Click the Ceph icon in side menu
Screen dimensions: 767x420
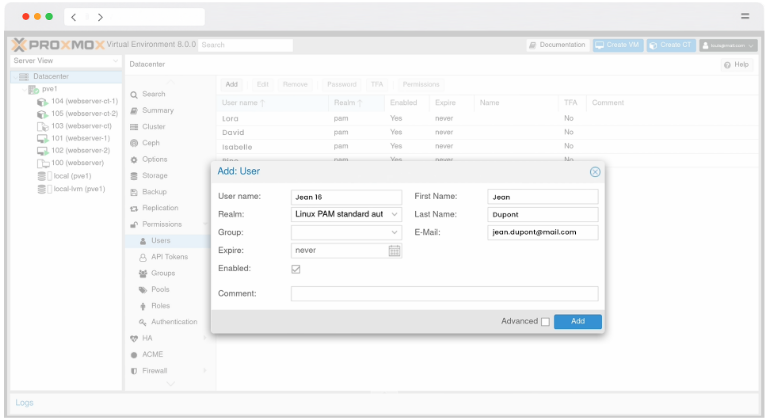pyautogui.click(x=133, y=143)
